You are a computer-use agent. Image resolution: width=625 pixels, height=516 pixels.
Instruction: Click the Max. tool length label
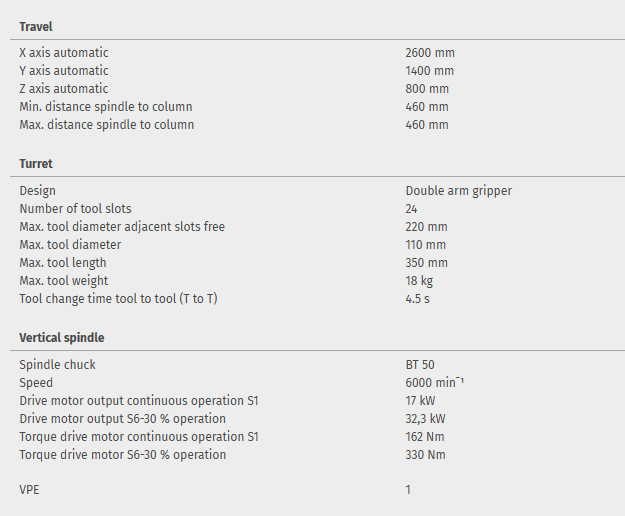pyautogui.click(x=67, y=263)
